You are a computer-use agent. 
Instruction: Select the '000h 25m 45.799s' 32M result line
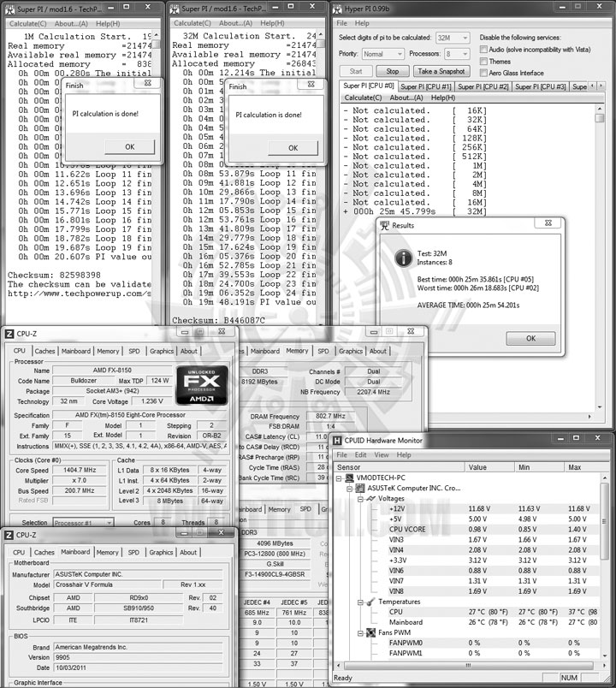point(415,211)
